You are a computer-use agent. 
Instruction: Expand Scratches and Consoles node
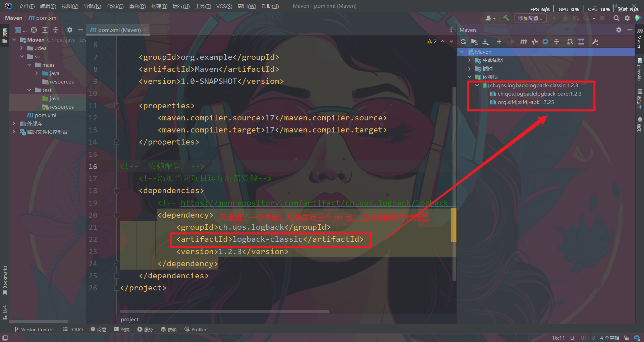click(x=14, y=132)
